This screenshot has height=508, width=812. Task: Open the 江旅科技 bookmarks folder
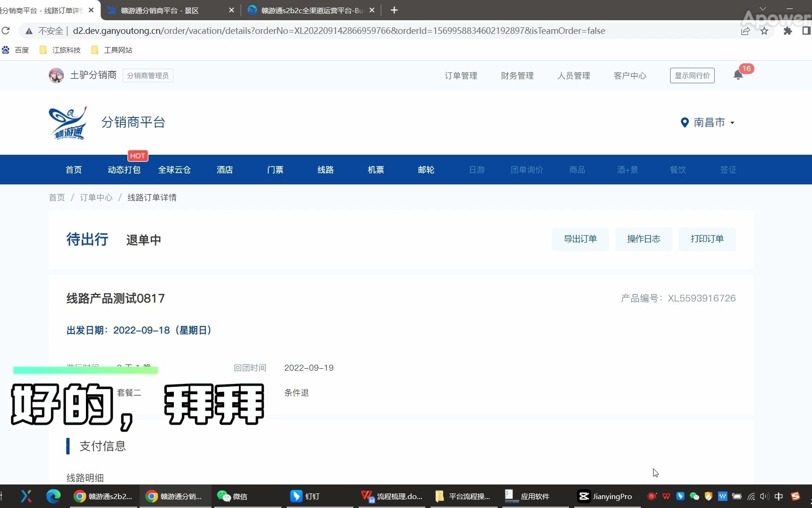coord(60,50)
